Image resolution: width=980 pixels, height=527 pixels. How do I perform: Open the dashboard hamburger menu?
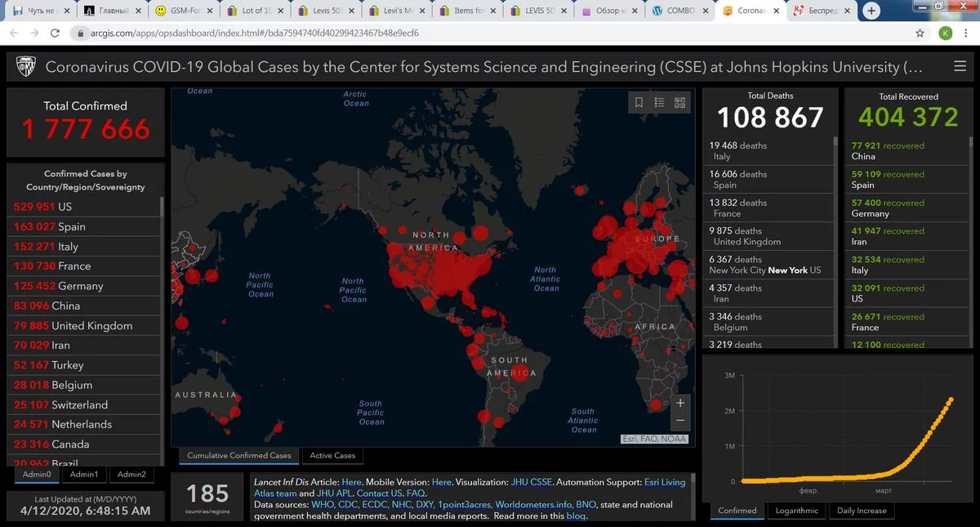960,67
